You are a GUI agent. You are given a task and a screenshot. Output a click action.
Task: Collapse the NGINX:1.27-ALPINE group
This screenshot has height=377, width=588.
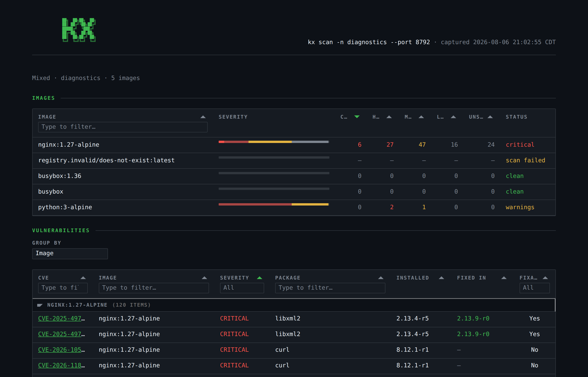coord(40,305)
